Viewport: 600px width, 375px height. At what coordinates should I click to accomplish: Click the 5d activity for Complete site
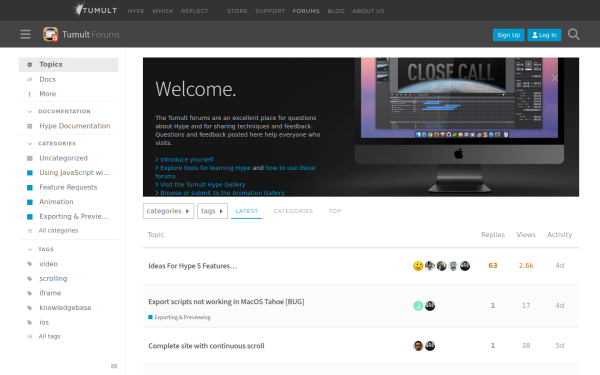click(x=559, y=346)
